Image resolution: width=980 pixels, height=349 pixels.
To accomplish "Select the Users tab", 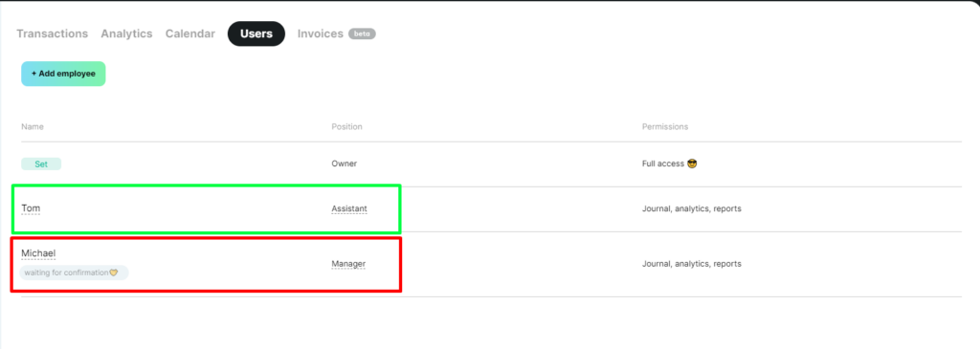I will [256, 33].
